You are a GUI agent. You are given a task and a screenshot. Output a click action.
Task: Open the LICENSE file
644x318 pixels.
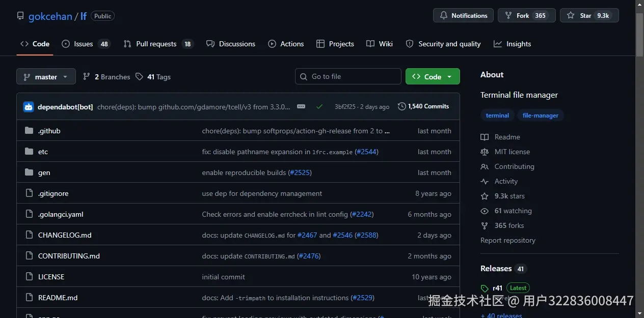[x=51, y=277]
